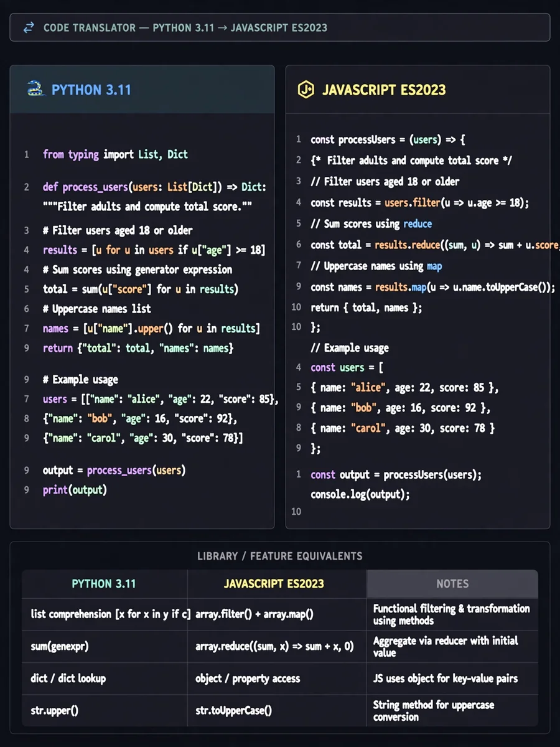Click the PYTHON 3.11 table column header

[x=104, y=584]
